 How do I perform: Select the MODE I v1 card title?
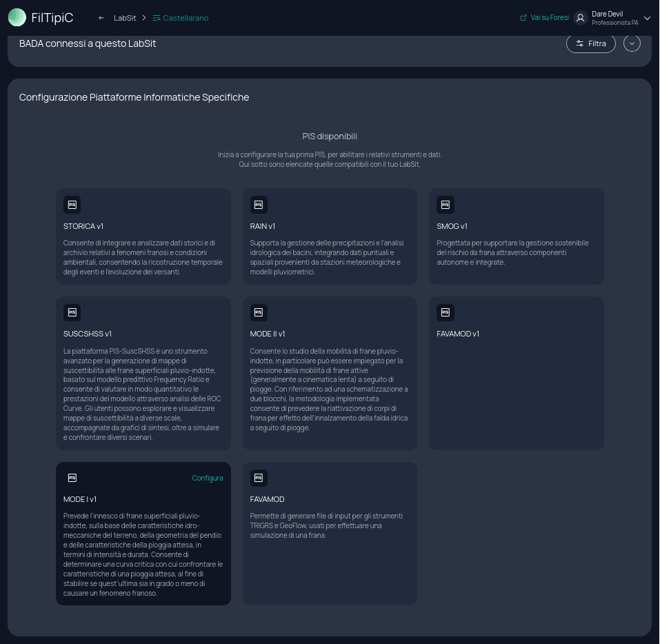pos(80,499)
